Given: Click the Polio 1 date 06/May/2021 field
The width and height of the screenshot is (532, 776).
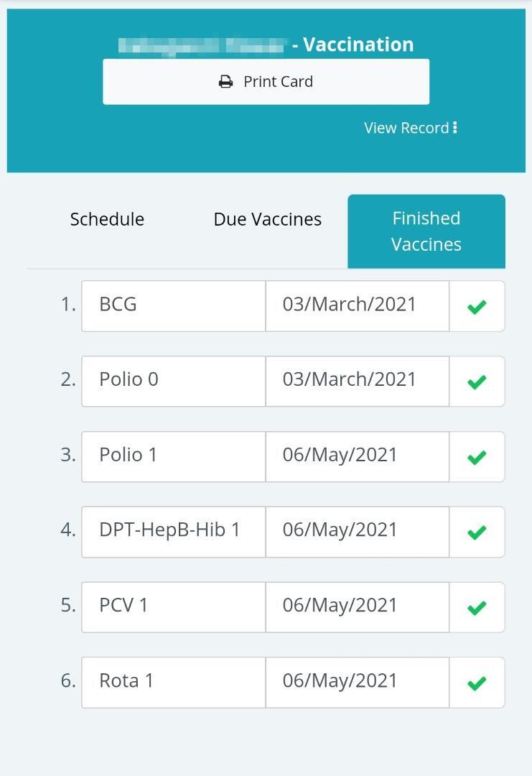Looking at the screenshot, I should coord(357,456).
